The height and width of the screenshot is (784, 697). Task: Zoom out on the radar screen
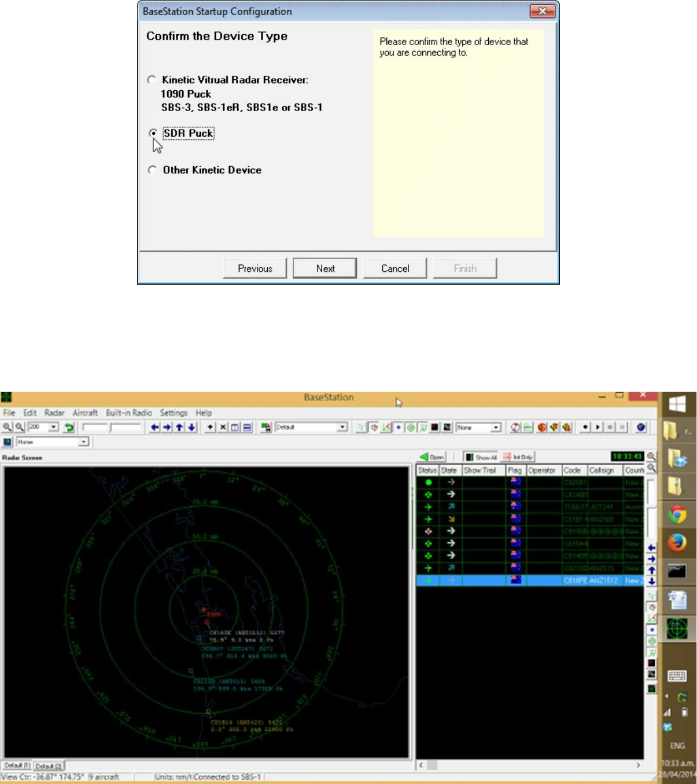pos(19,427)
